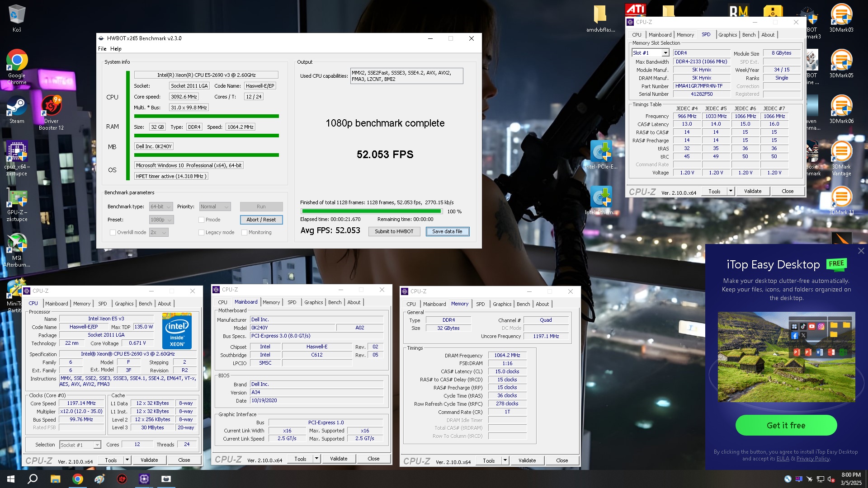Enable the Monitoring checkbox
Image resolution: width=868 pixels, height=488 pixels.
tap(245, 233)
